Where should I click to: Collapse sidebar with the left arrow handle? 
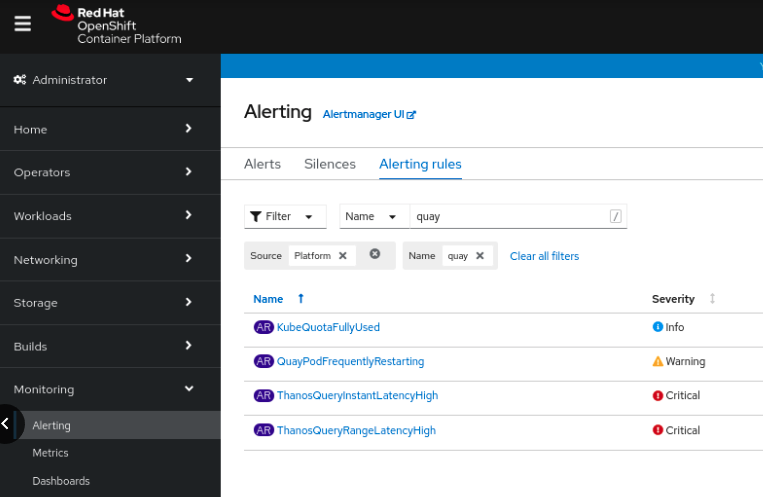click(x=6, y=424)
